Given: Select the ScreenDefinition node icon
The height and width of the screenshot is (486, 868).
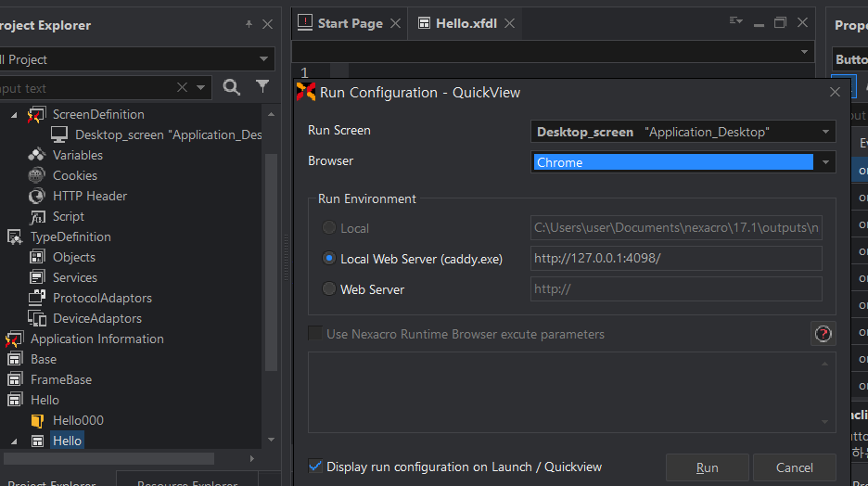Looking at the screenshot, I should 36,115.
